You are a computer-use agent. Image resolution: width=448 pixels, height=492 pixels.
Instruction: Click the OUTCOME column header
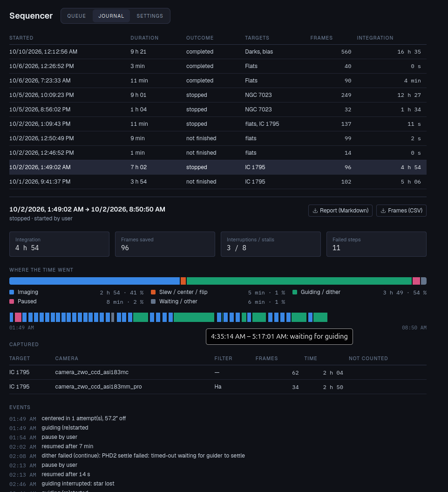tap(200, 38)
